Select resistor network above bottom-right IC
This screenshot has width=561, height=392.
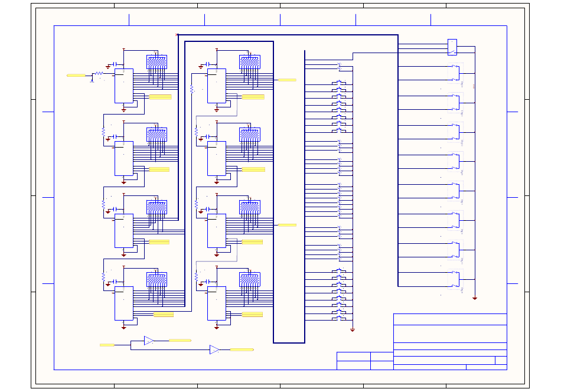250,279
